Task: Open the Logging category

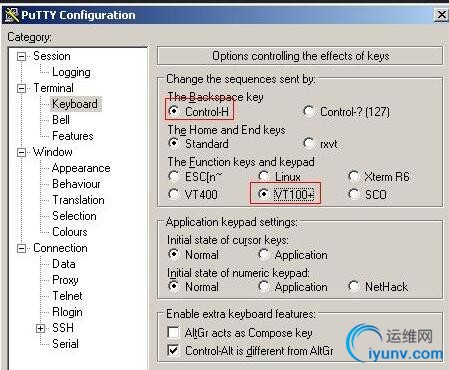Action: tap(71, 72)
